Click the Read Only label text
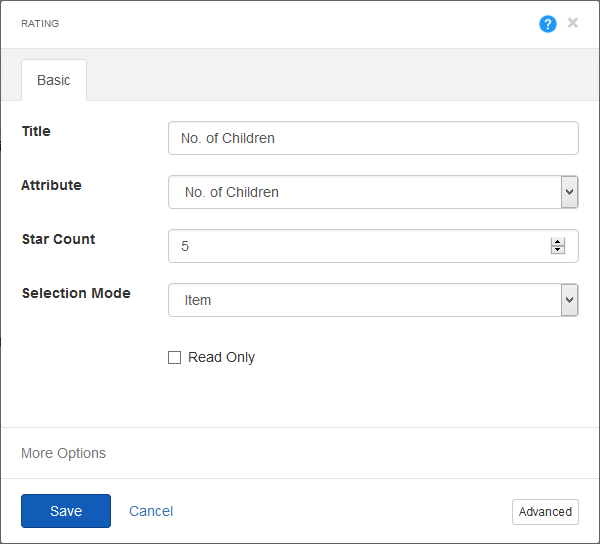The image size is (600, 544). 221,357
